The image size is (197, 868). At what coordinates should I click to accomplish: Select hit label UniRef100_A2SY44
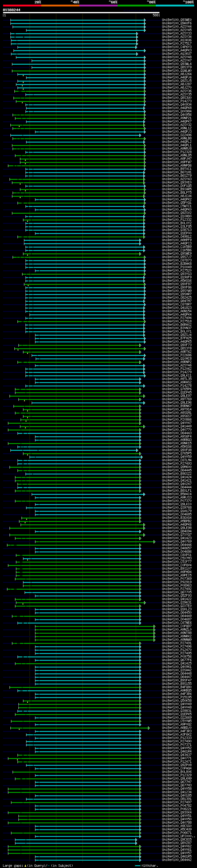point(177,26)
